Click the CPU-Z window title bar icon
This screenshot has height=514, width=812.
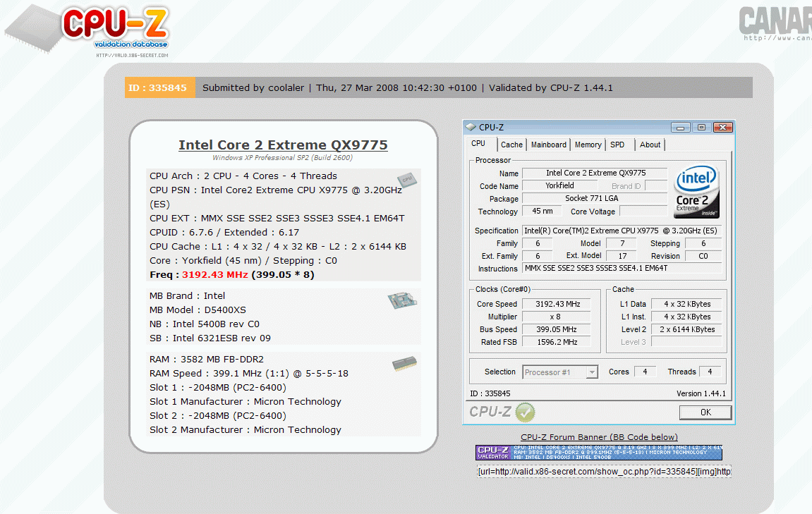click(471, 127)
